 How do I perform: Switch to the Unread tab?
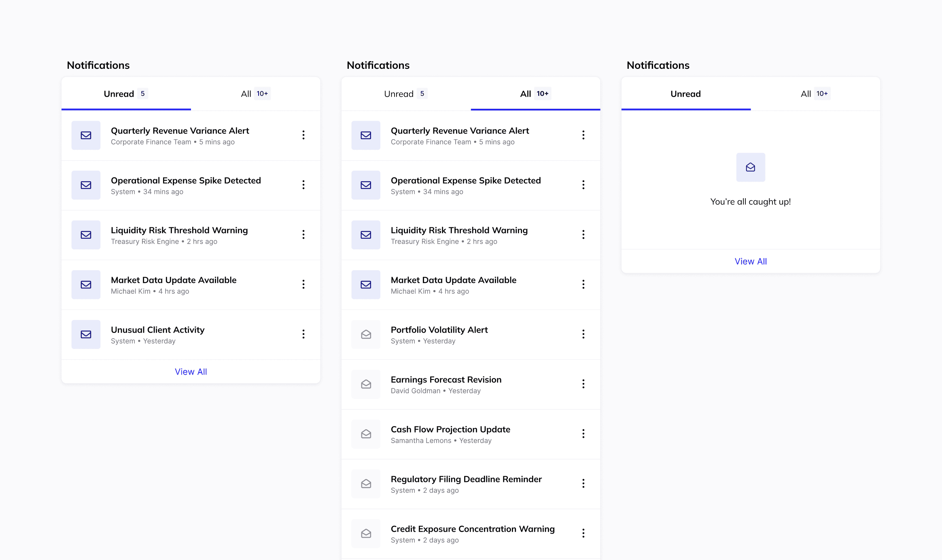[125, 93]
